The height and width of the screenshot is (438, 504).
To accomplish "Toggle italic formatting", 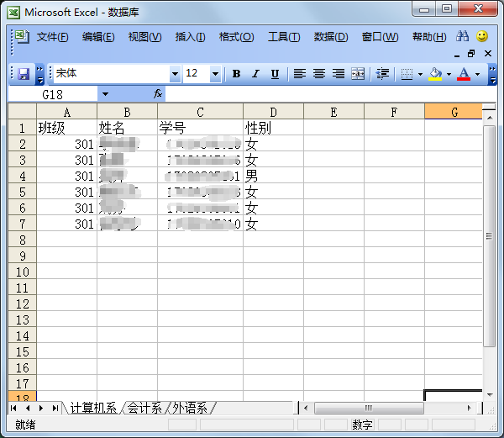I will 255,74.
